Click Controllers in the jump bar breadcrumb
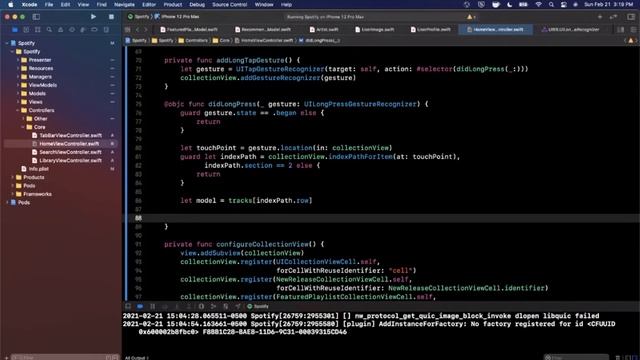Image resolution: width=640 pixels, height=360 pixels. (x=194, y=40)
